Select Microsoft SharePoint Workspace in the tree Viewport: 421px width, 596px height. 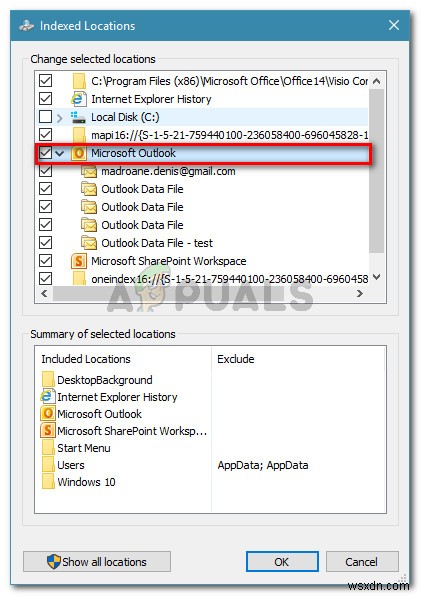click(x=203, y=261)
